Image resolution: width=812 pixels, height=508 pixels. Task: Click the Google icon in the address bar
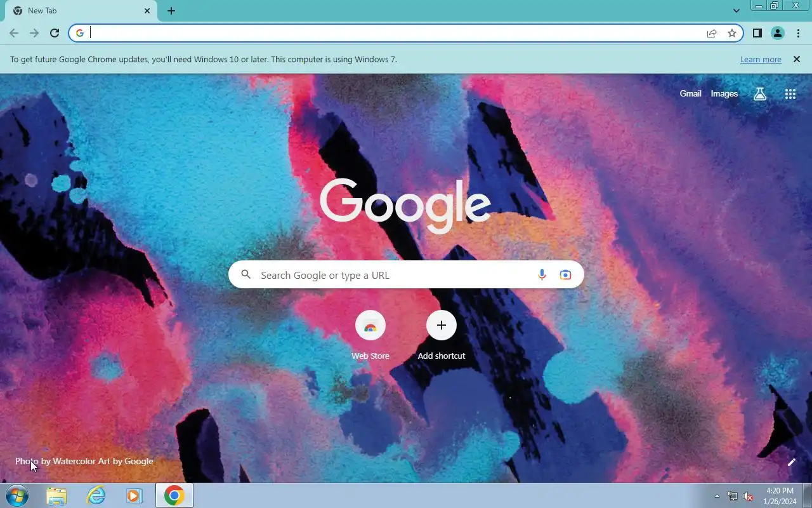tap(80, 33)
